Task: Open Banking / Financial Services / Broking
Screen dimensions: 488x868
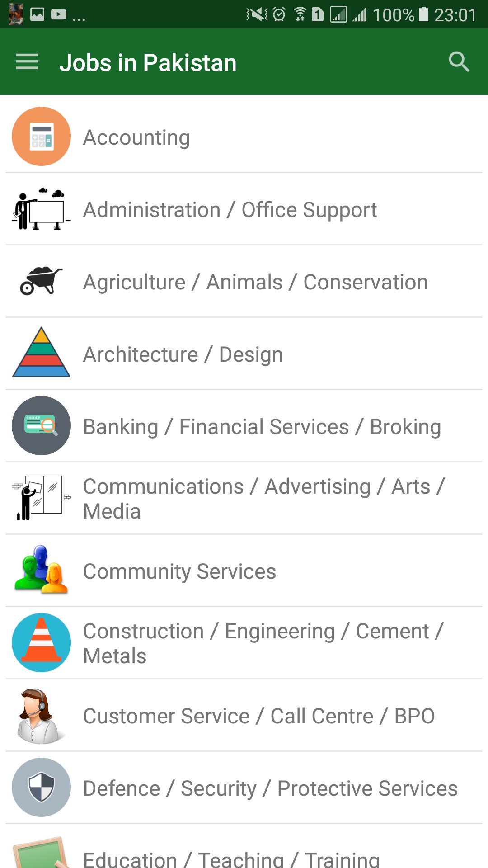Action: 262,427
